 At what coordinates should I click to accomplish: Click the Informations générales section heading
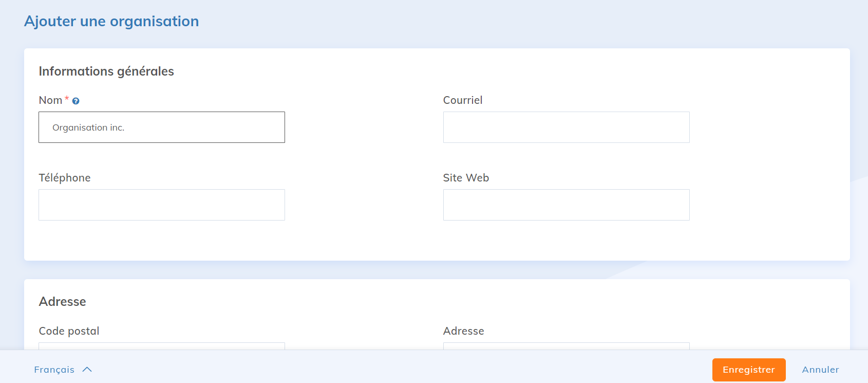[106, 71]
